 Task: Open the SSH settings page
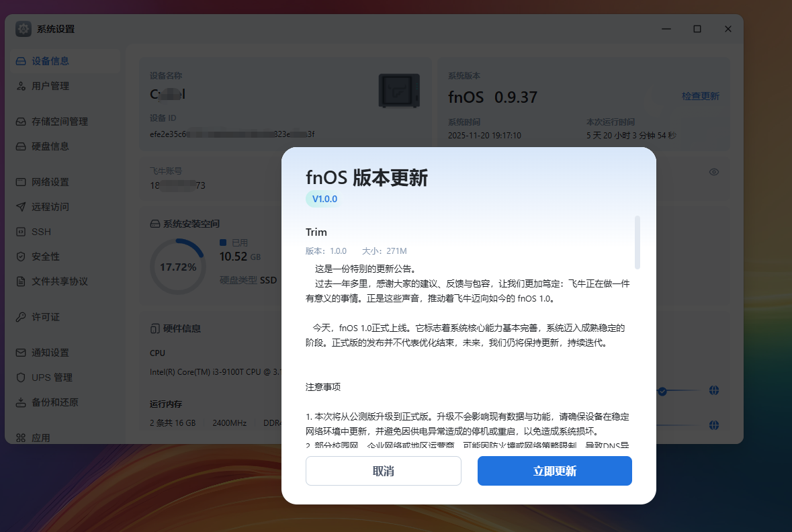[40, 231]
